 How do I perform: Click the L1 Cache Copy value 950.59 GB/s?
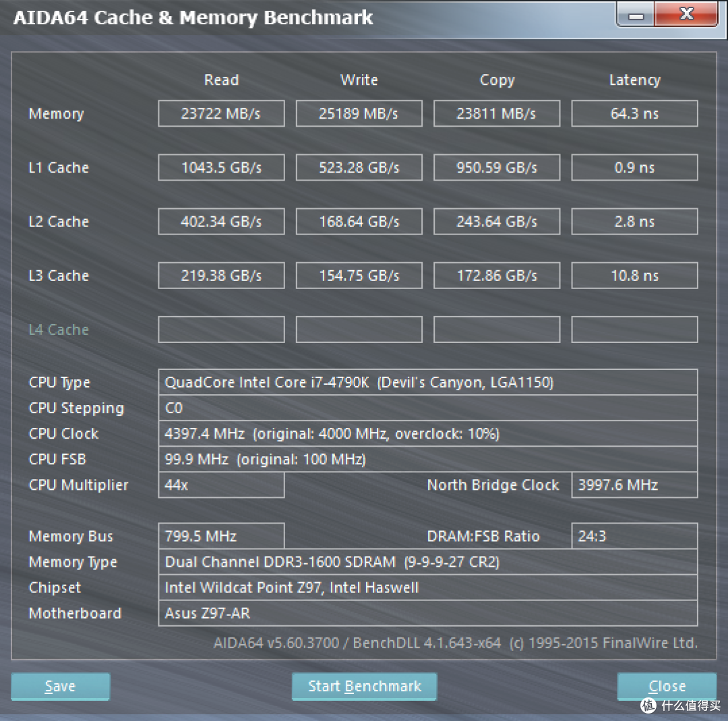497,167
